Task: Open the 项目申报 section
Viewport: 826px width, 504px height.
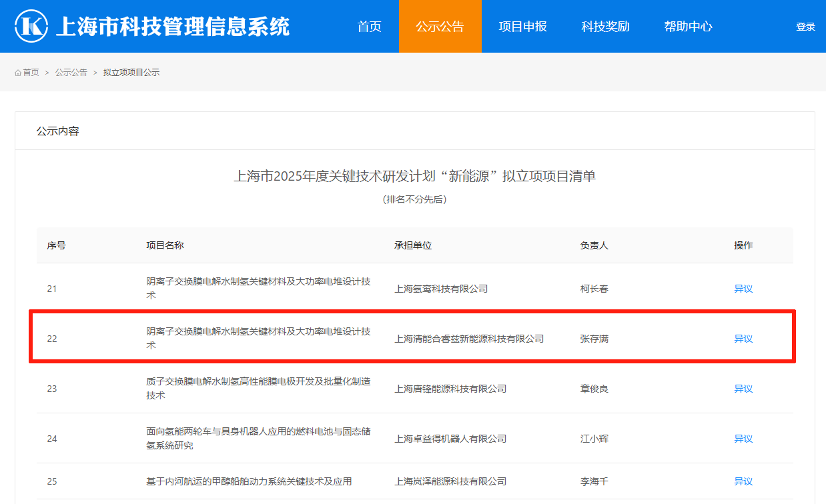Action: pos(522,27)
